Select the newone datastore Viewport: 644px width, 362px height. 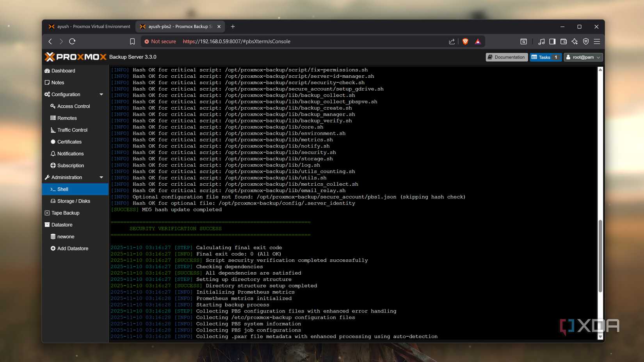[66, 237]
